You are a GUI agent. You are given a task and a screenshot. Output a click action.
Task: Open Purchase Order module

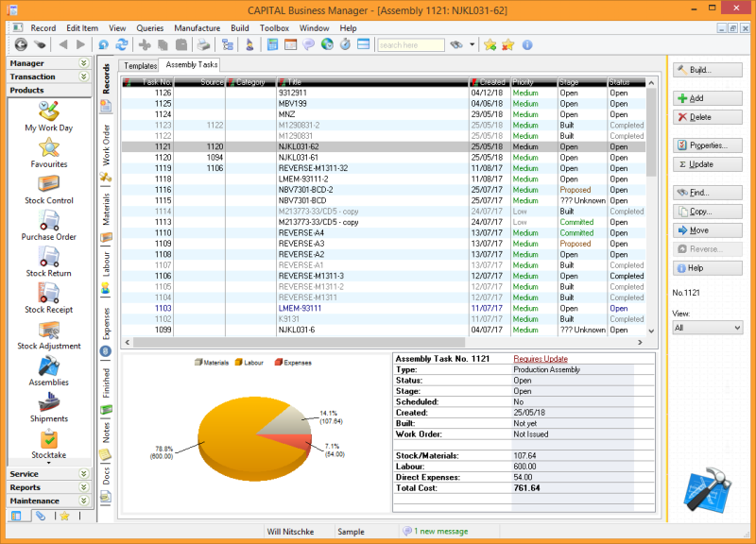pyautogui.click(x=49, y=226)
